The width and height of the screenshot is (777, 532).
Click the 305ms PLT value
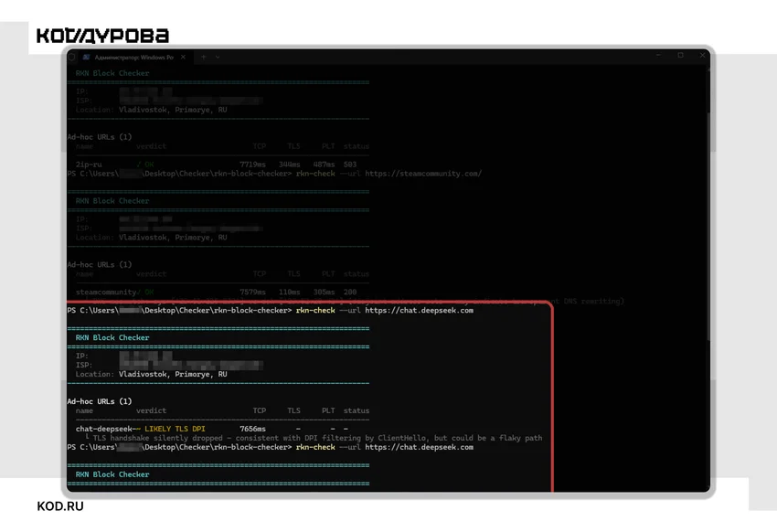(x=324, y=292)
